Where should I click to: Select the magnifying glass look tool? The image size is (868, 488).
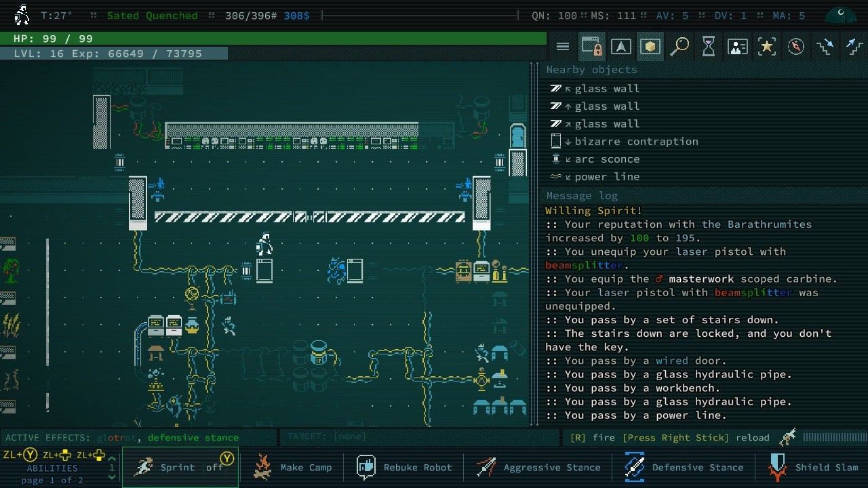(679, 46)
